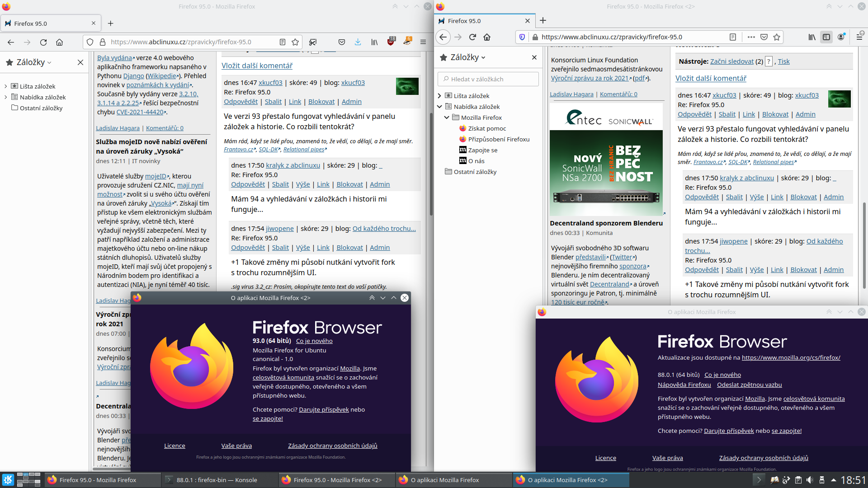868x488 pixels.
Task: Show hidden system tray icons arrow
Action: [x=833, y=480]
